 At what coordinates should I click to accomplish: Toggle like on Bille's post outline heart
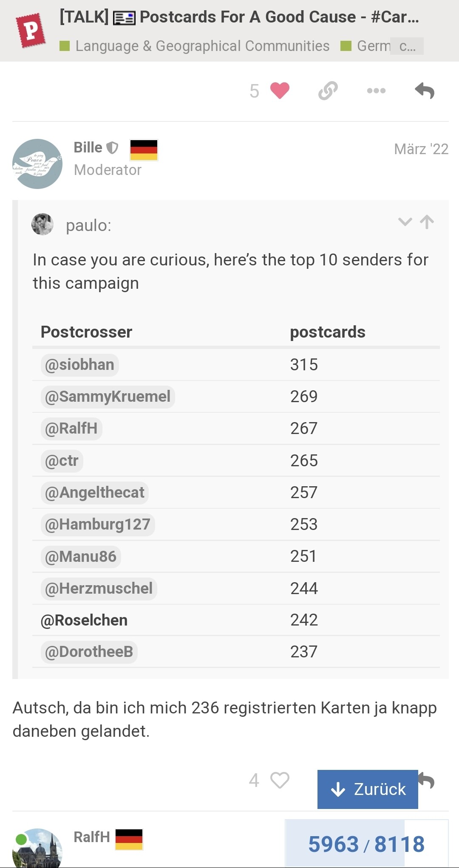coord(280,780)
